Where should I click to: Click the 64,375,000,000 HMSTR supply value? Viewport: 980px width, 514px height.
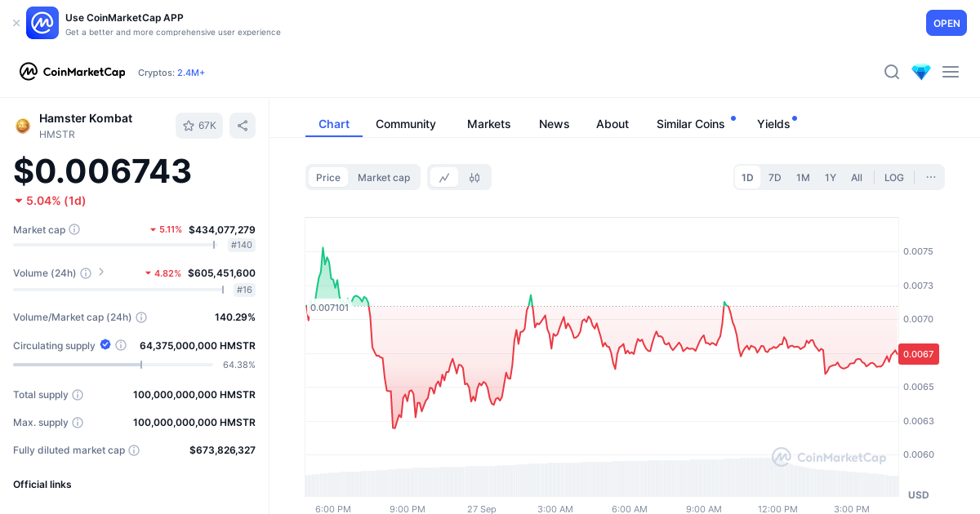point(198,346)
